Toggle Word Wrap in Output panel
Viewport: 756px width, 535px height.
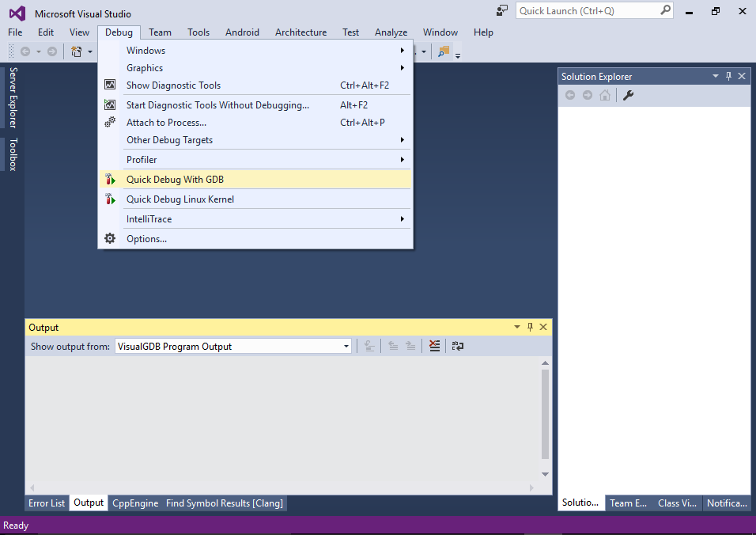[458, 346]
